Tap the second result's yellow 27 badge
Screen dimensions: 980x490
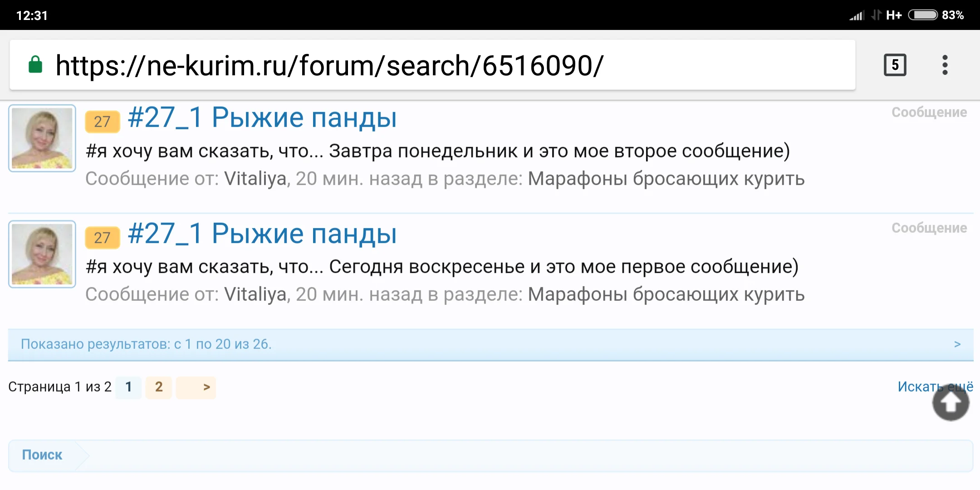point(102,237)
